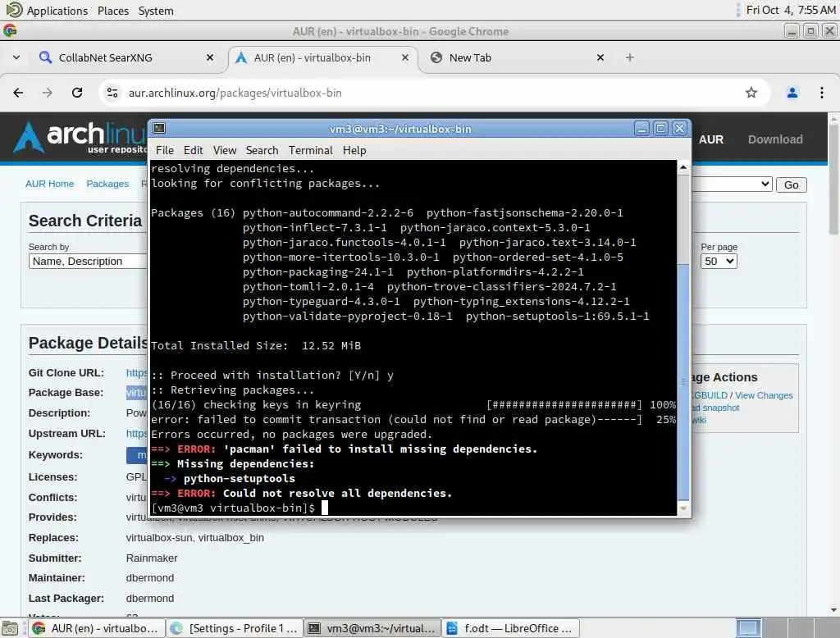This screenshot has width=840, height=638.
Task: Open the System menu
Action: (156, 10)
